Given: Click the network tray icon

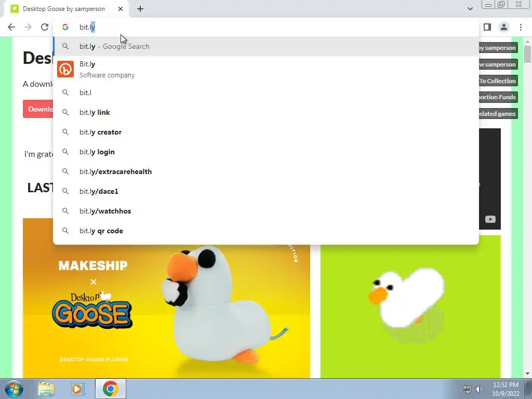Looking at the screenshot, I should tap(467, 389).
